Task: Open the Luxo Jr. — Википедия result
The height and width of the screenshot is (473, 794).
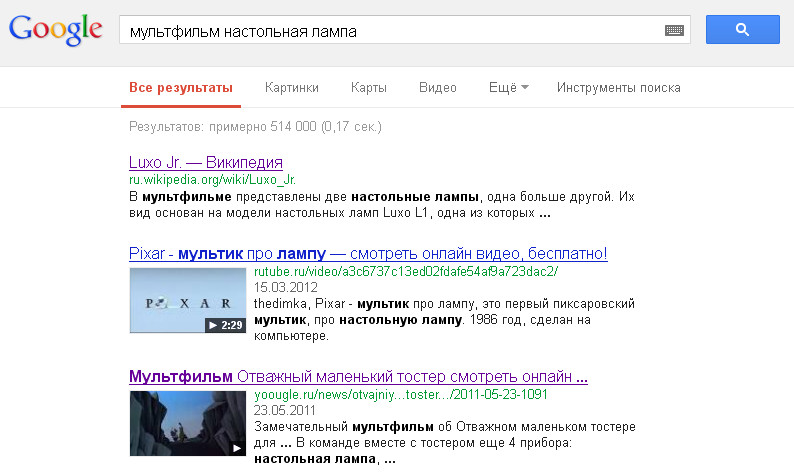Action: (206, 162)
